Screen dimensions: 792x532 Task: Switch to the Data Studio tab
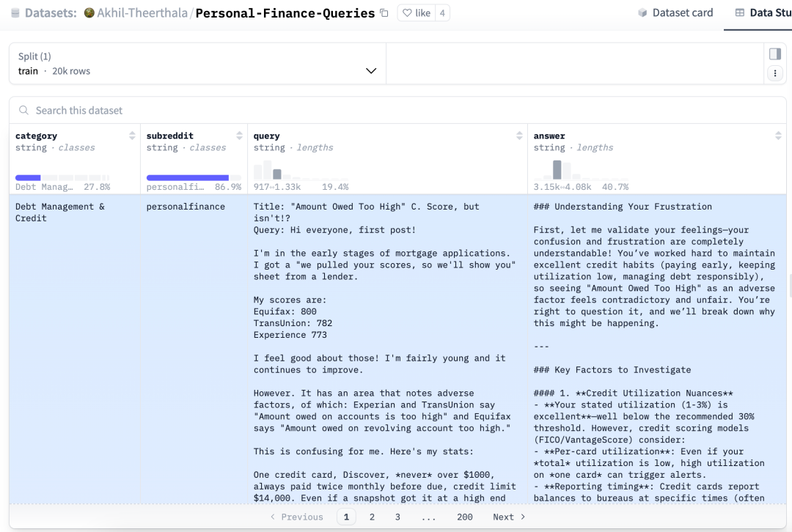pyautogui.click(x=763, y=12)
